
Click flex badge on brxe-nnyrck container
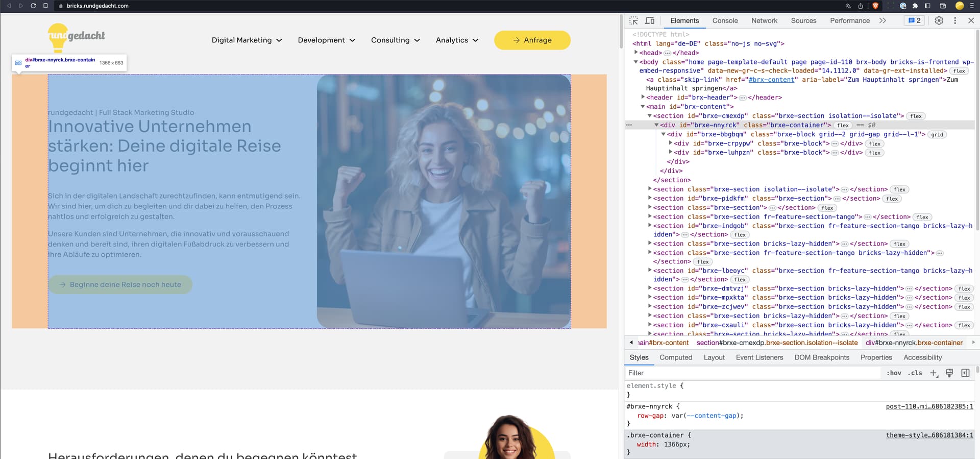click(843, 126)
